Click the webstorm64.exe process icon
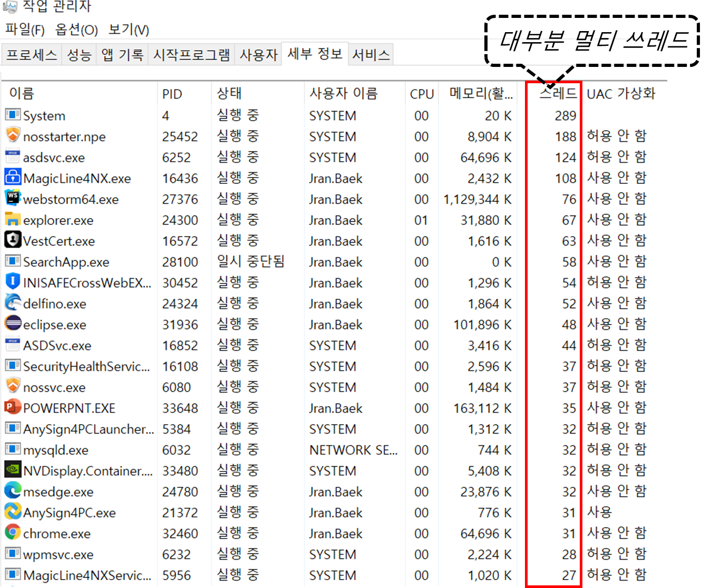The width and height of the screenshot is (701, 588). pyautogui.click(x=13, y=198)
